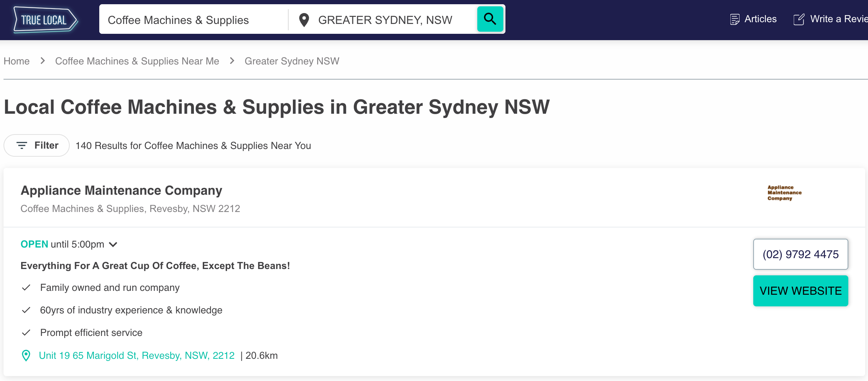Open the Articles menu item
868x381 pixels.
click(760, 19)
